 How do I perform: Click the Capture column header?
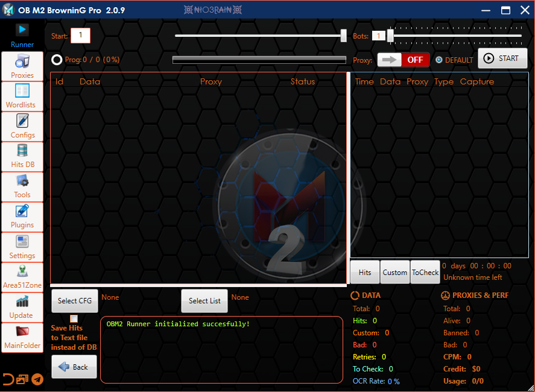click(x=476, y=82)
